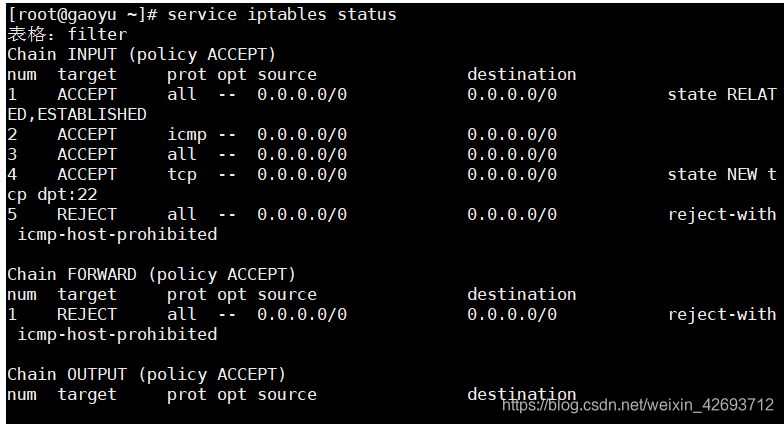The height and width of the screenshot is (424, 784).
Task: Click ACCEPT target in the tcp row
Action: 87,174
